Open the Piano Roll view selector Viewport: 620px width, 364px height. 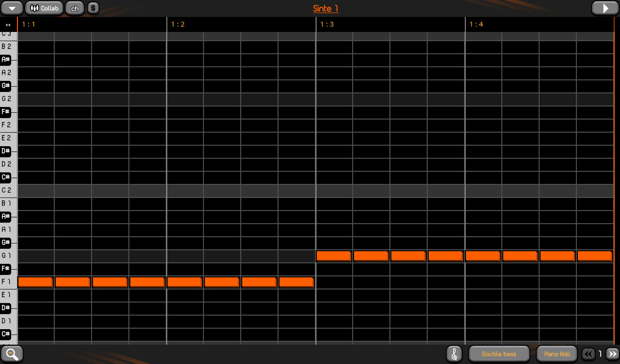tap(557, 354)
